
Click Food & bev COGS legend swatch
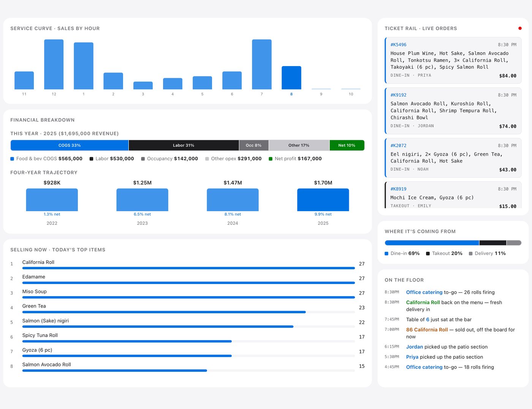click(12, 159)
